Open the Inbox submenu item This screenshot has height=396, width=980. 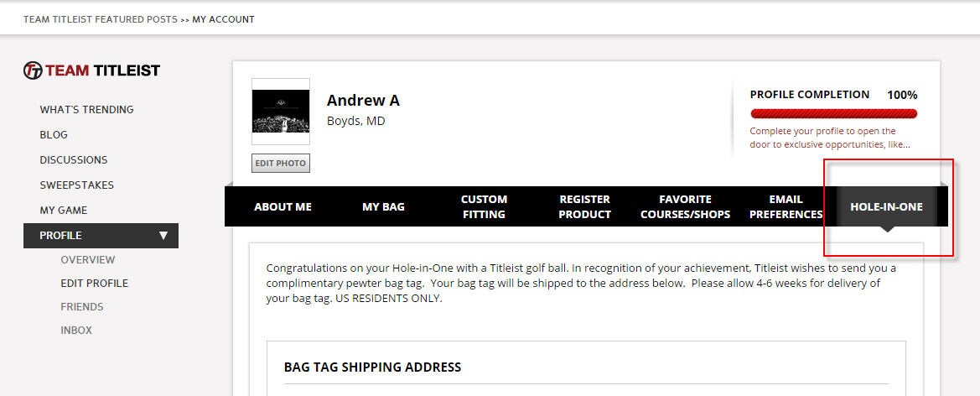(76, 331)
